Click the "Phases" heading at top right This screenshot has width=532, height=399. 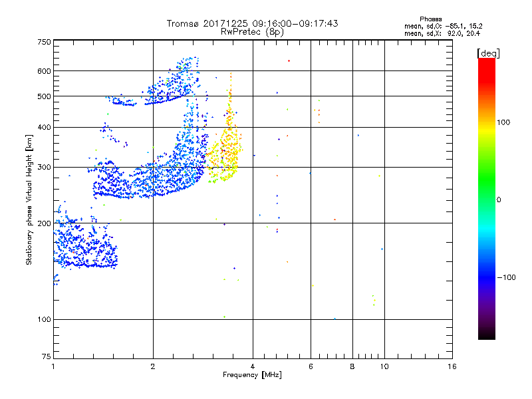[430, 19]
